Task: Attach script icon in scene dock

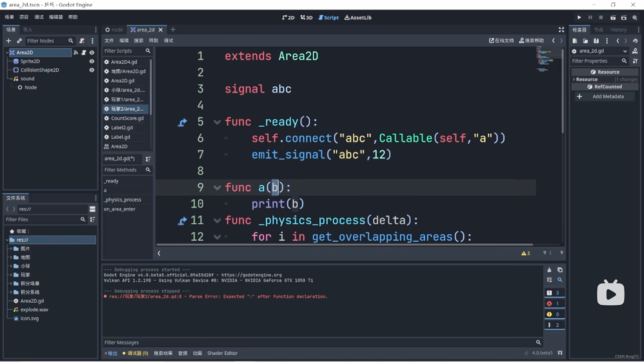Action: coord(82,41)
